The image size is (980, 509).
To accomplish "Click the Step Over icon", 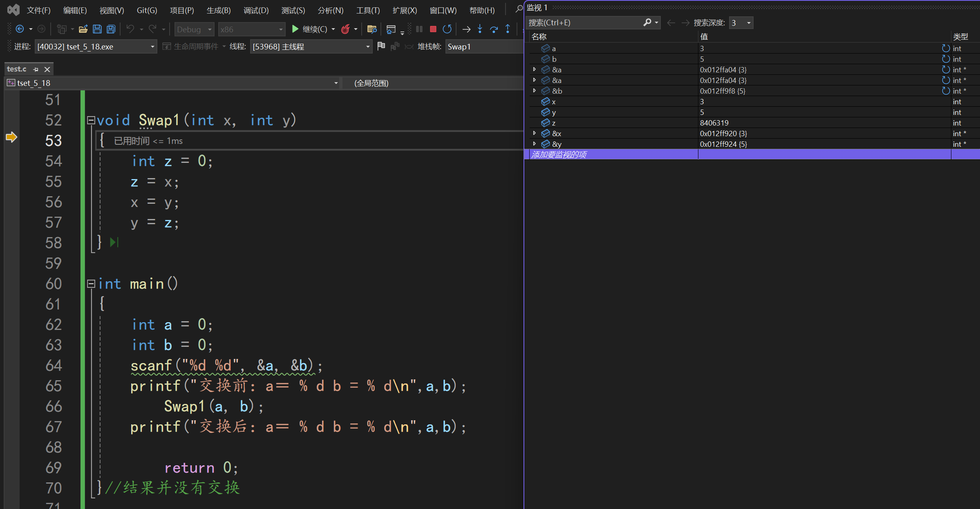I will [494, 29].
